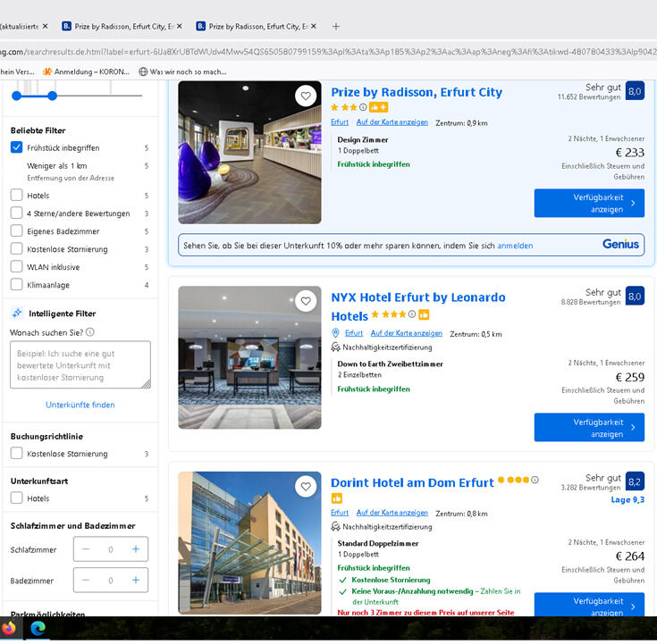Click 'Verfügbarkeit anzeigen' for NYX Hotel

pyautogui.click(x=588, y=428)
